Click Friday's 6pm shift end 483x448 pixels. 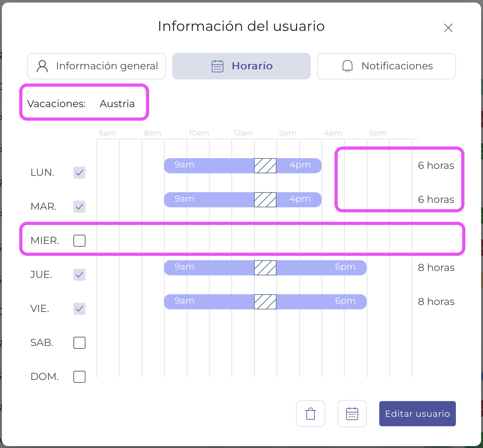point(345,301)
